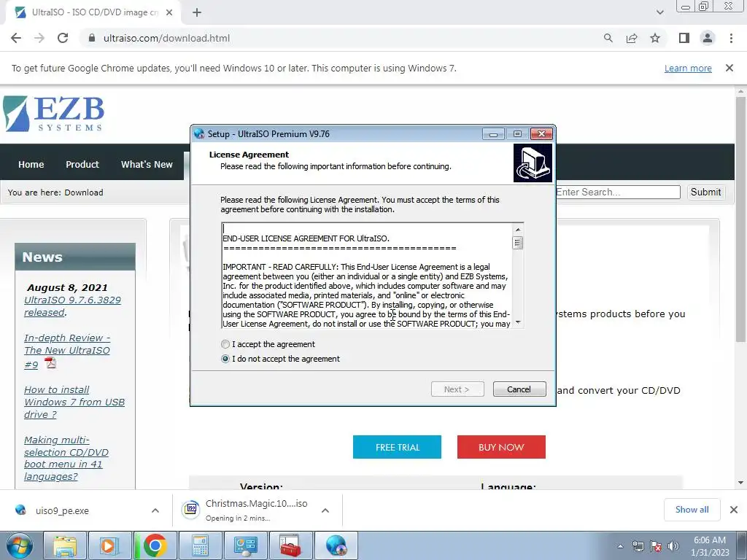The width and height of the screenshot is (747, 560).
Task: Click the Christmas.Magic iso file icon
Action: coord(191,510)
